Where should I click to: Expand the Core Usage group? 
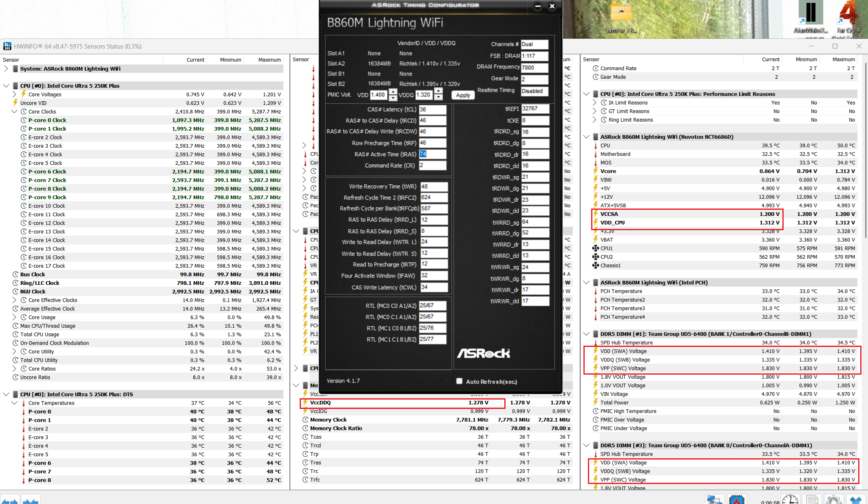pos(14,317)
